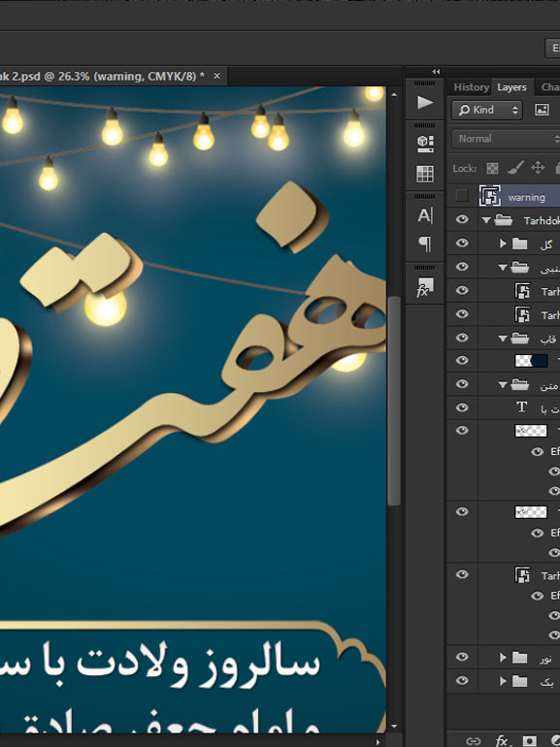Collapse the متن group

(x=503, y=385)
